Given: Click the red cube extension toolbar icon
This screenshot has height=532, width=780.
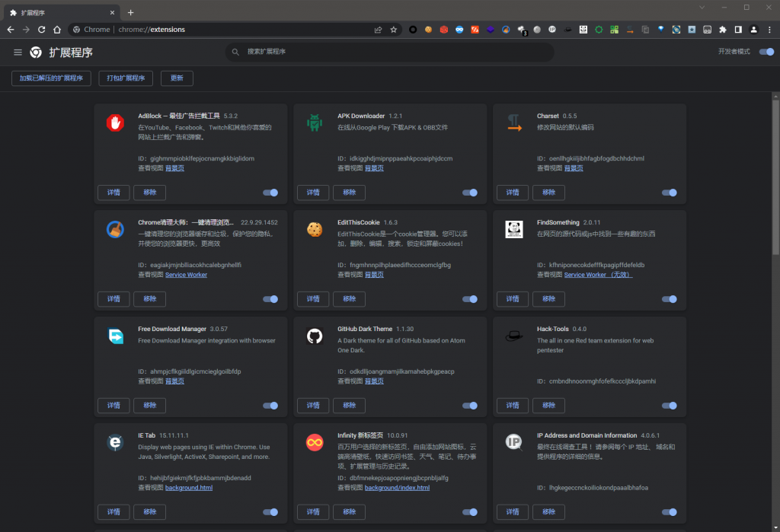Looking at the screenshot, I should [x=444, y=30].
